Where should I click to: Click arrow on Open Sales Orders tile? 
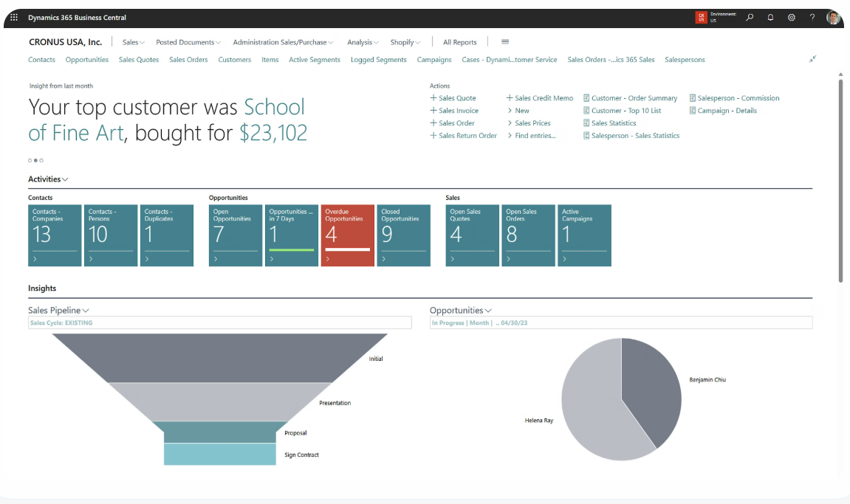(x=509, y=259)
